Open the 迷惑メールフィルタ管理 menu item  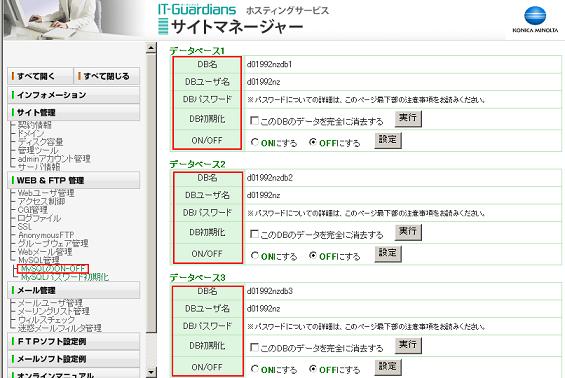[x=59, y=328]
